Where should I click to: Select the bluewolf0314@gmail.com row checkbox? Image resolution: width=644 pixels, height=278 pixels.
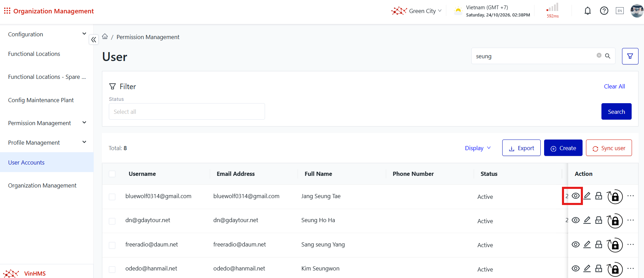[x=112, y=197]
